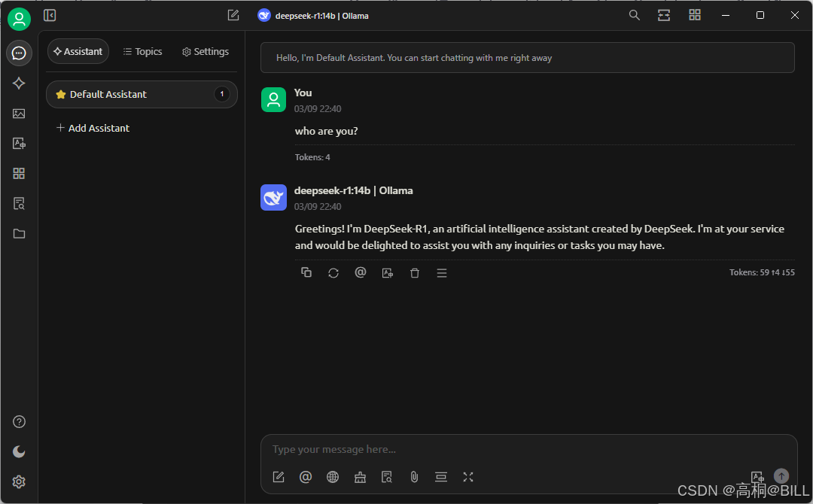Click the Tokens: 59 usage text

point(762,272)
